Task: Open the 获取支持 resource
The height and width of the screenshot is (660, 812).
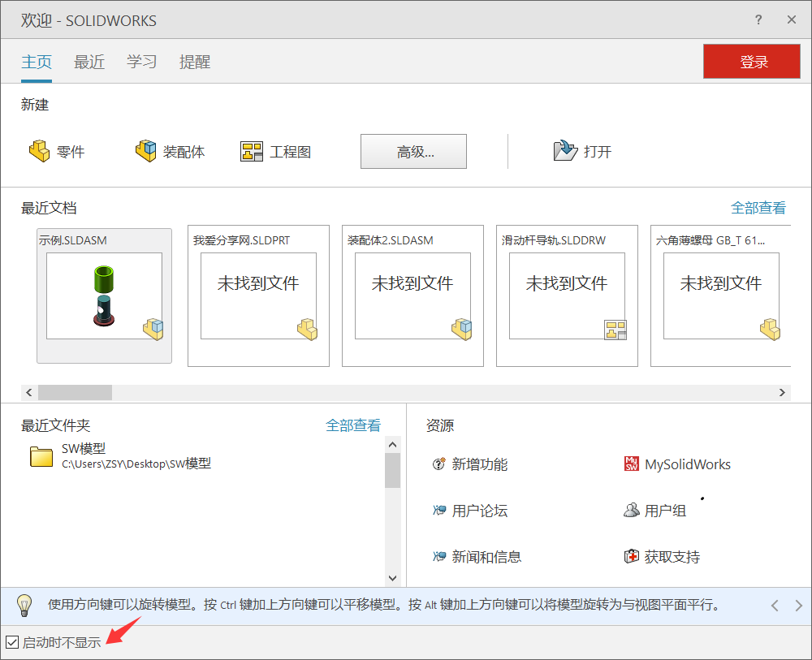Action: (x=662, y=557)
